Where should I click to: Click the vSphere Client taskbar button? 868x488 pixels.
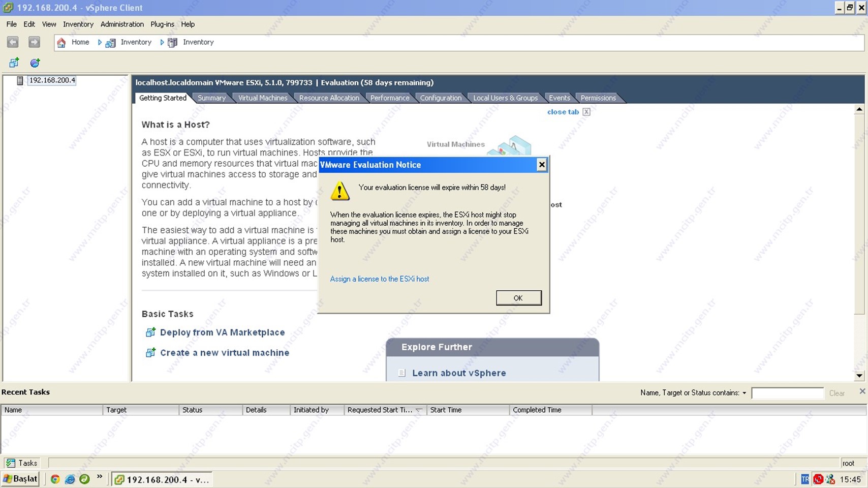pyautogui.click(x=162, y=479)
